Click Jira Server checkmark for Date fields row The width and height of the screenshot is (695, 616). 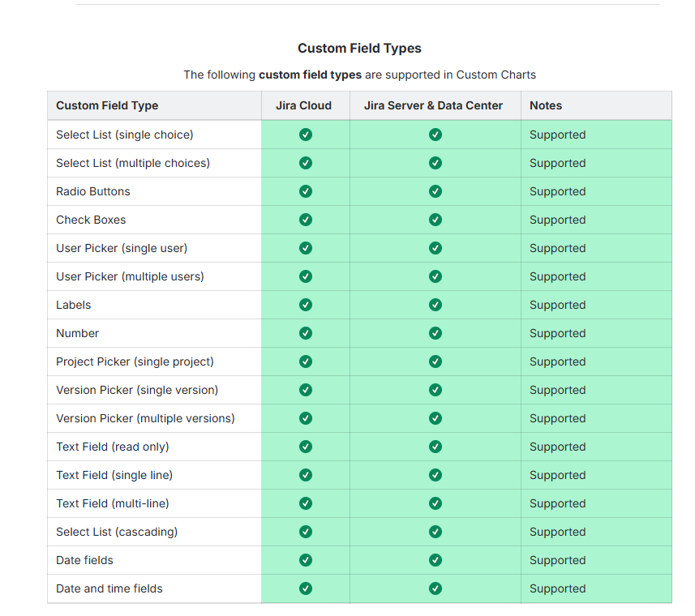point(435,560)
